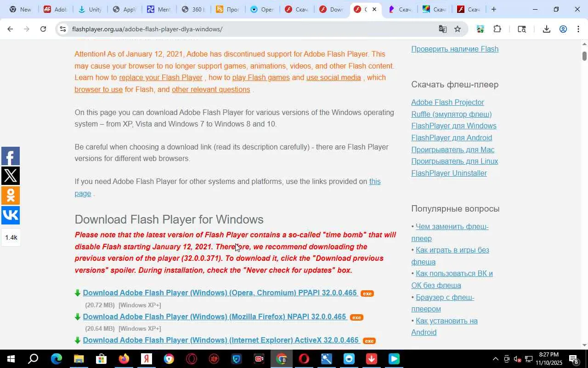Open the Chrome downloads icon

click(546, 29)
